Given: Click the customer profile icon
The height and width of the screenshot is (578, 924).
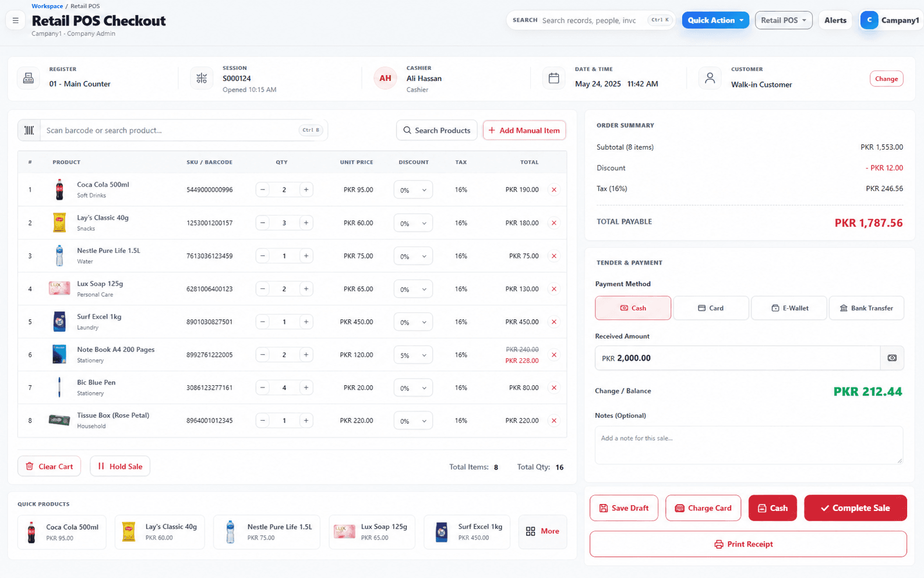Looking at the screenshot, I should pos(710,78).
